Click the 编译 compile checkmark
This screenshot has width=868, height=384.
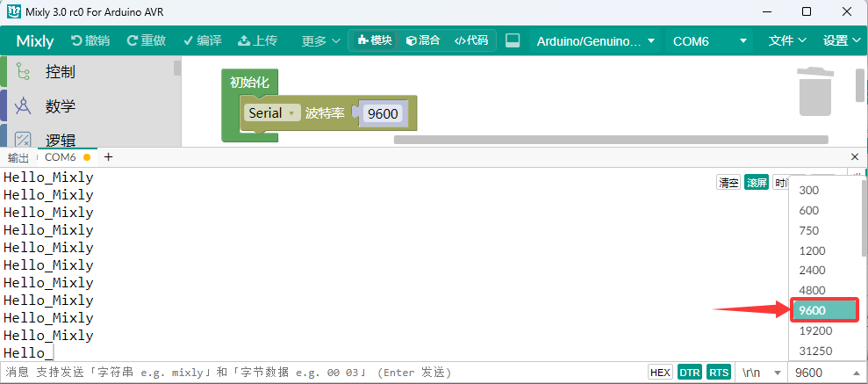point(188,40)
